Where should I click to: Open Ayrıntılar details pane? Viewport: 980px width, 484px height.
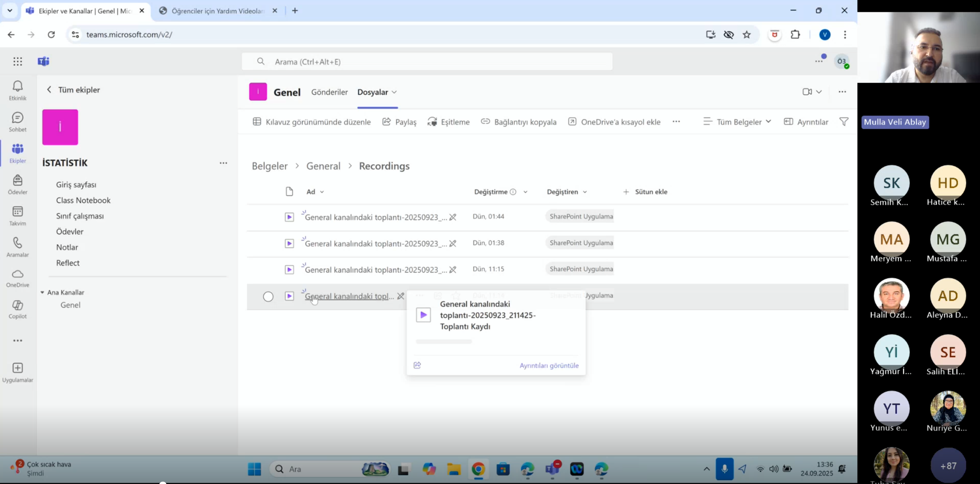coord(806,122)
